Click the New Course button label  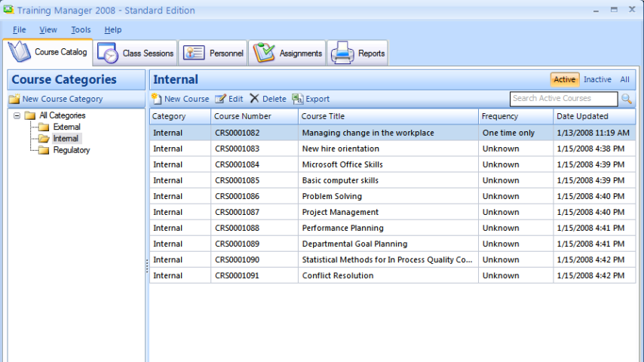pos(186,99)
